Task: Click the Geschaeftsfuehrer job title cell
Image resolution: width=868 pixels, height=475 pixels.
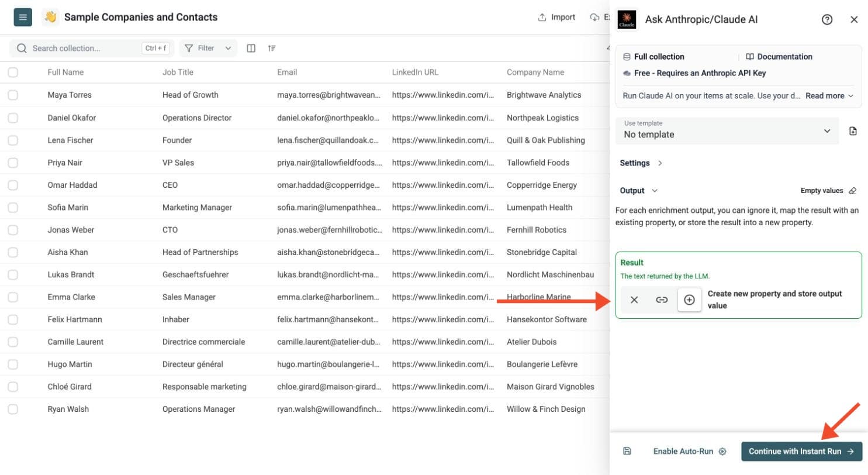Action: [195, 274]
